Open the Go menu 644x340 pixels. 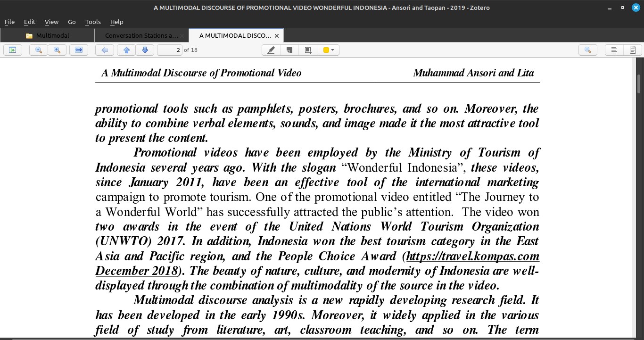pos(72,22)
